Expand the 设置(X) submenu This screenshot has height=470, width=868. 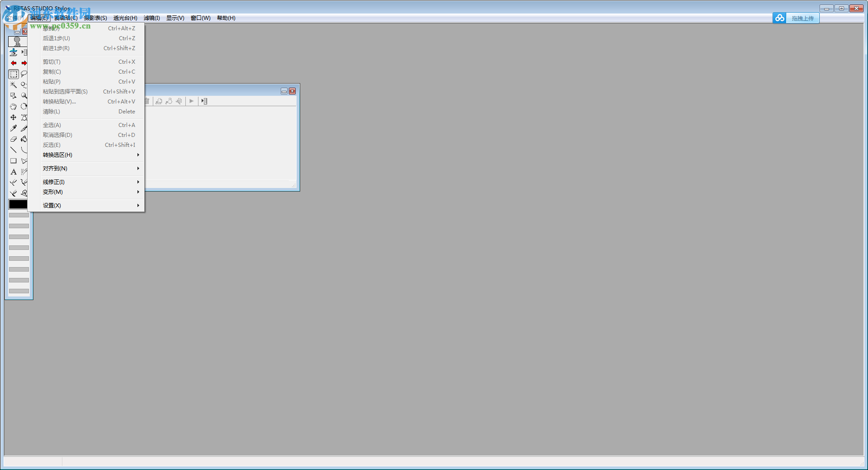86,206
